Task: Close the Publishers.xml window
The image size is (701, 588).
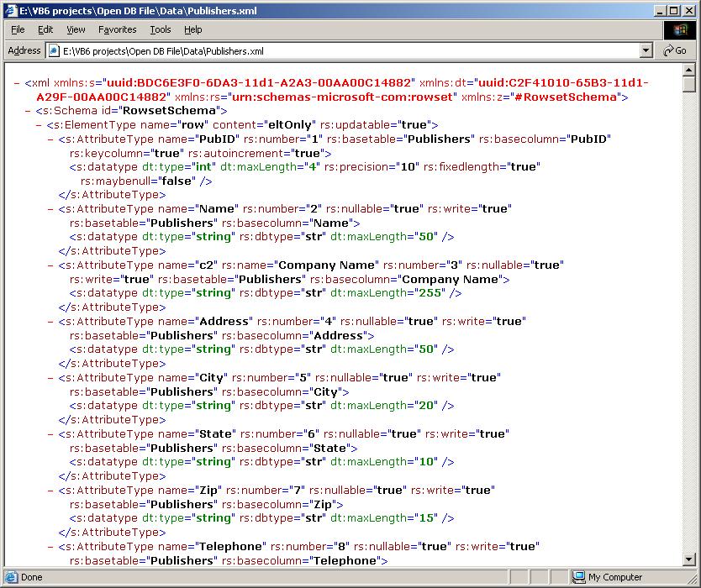Action: [x=689, y=11]
